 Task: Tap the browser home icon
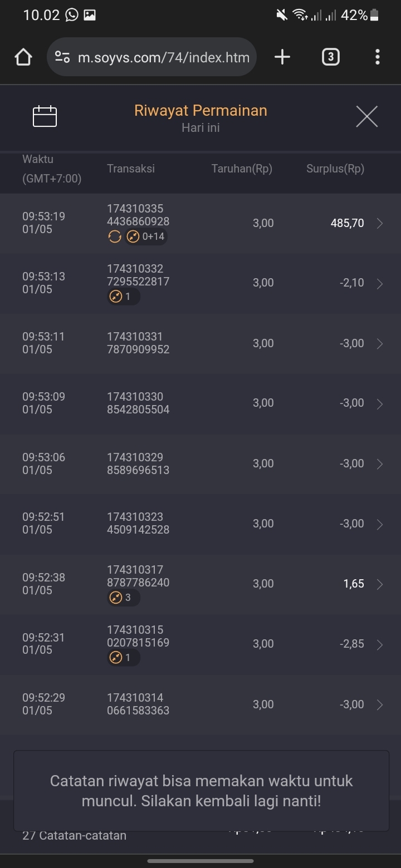tap(23, 57)
